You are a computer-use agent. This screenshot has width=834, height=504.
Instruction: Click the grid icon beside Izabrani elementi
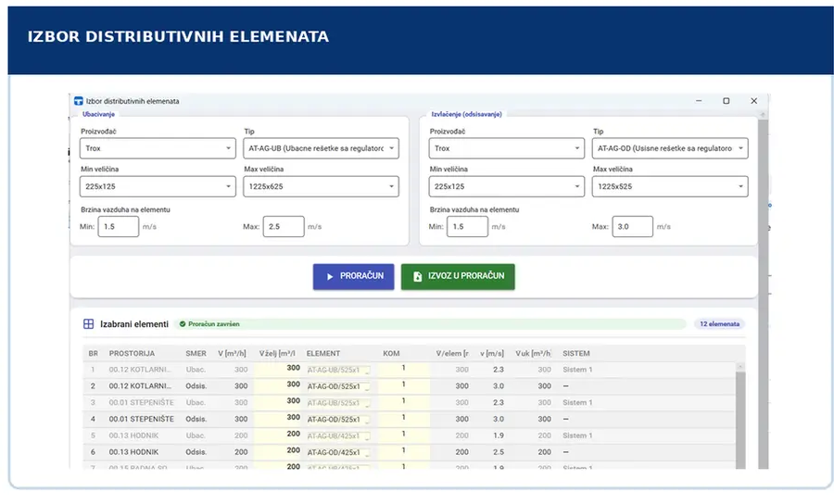(x=88, y=323)
